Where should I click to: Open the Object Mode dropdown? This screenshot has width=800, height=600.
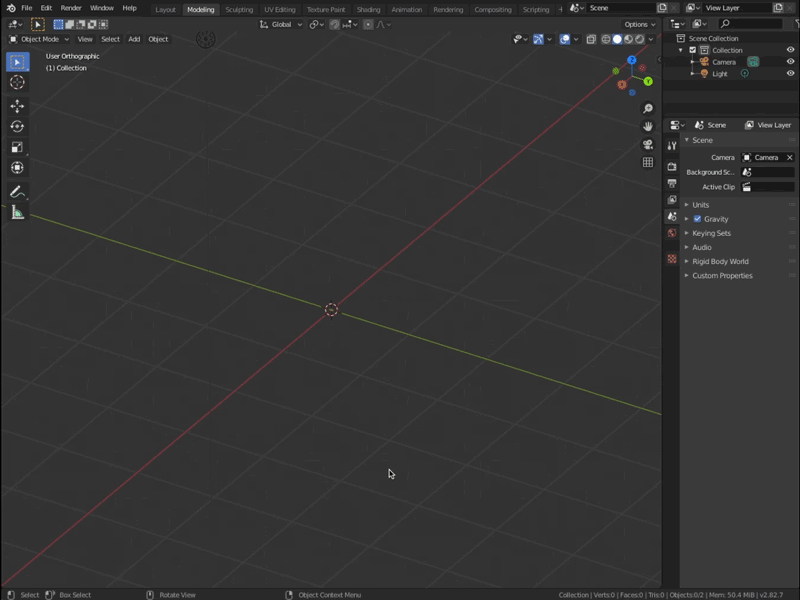coord(39,39)
